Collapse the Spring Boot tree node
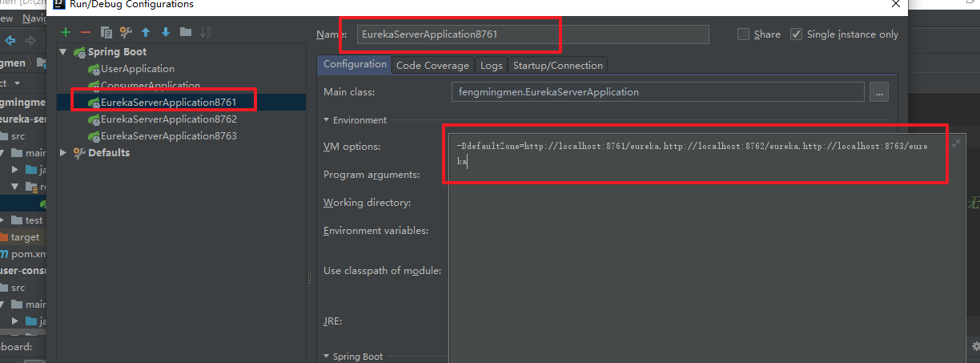This screenshot has height=363, width=980. click(x=64, y=52)
